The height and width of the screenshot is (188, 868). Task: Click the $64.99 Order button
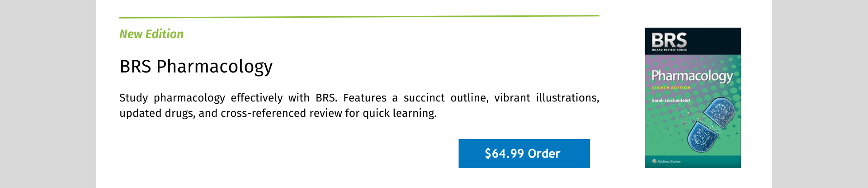click(524, 154)
